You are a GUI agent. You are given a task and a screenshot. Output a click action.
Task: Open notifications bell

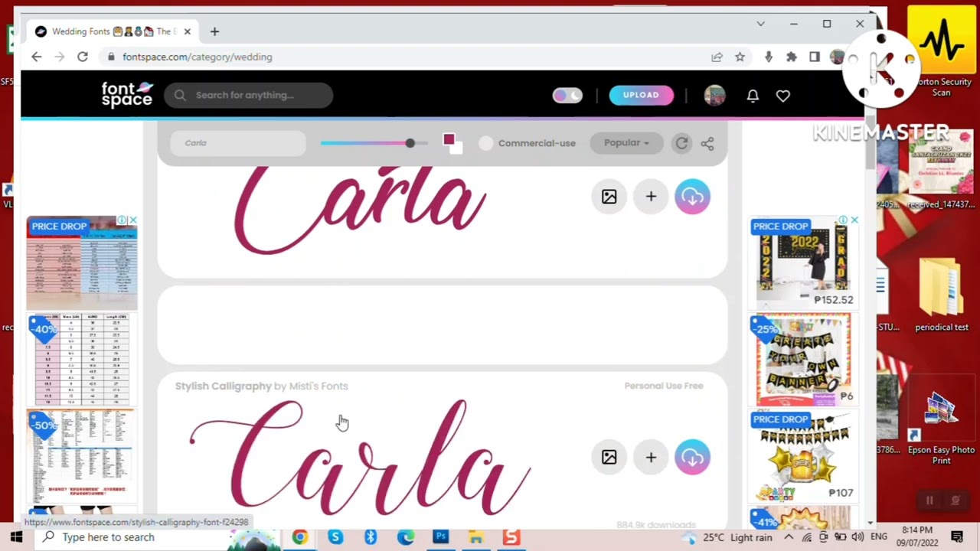[753, 96]
